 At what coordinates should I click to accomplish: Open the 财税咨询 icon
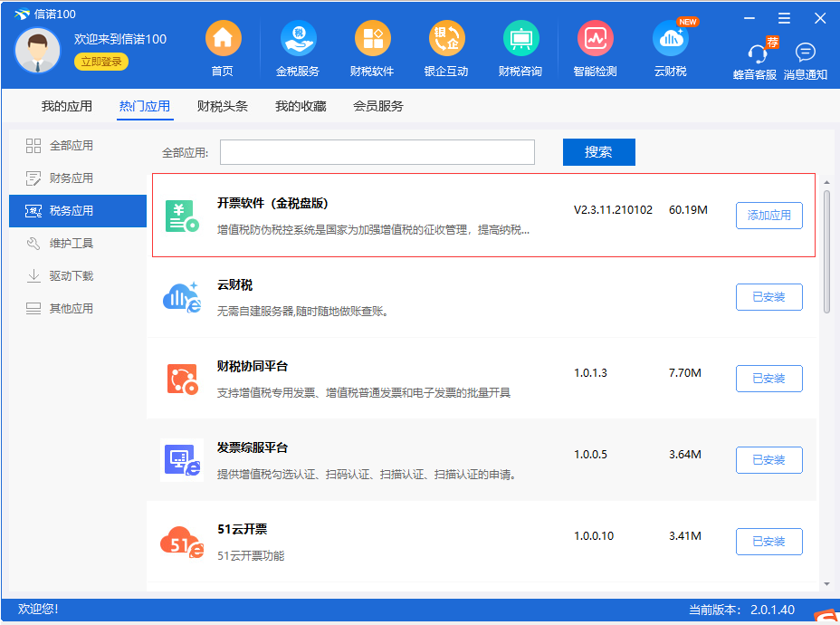click(520, 39)
